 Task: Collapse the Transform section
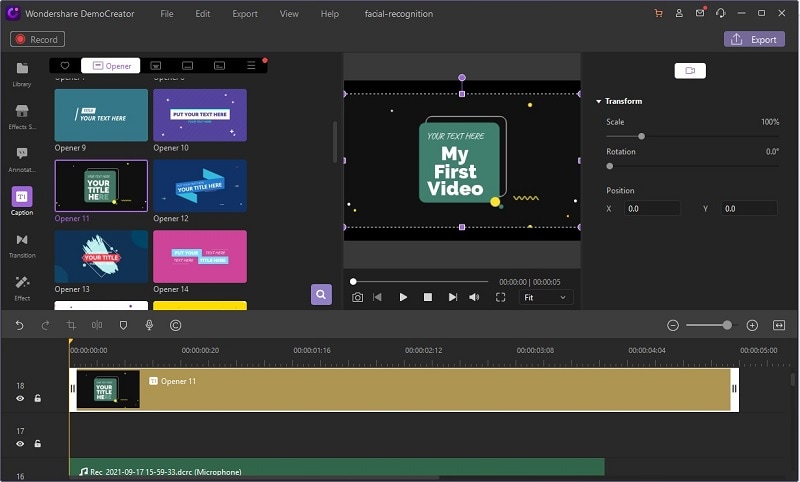pos(599,102)
